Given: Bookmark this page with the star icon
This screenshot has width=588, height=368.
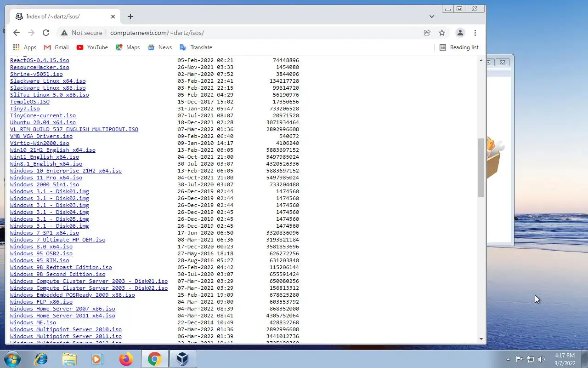Looking at the screenshot, I should (442, 33).
